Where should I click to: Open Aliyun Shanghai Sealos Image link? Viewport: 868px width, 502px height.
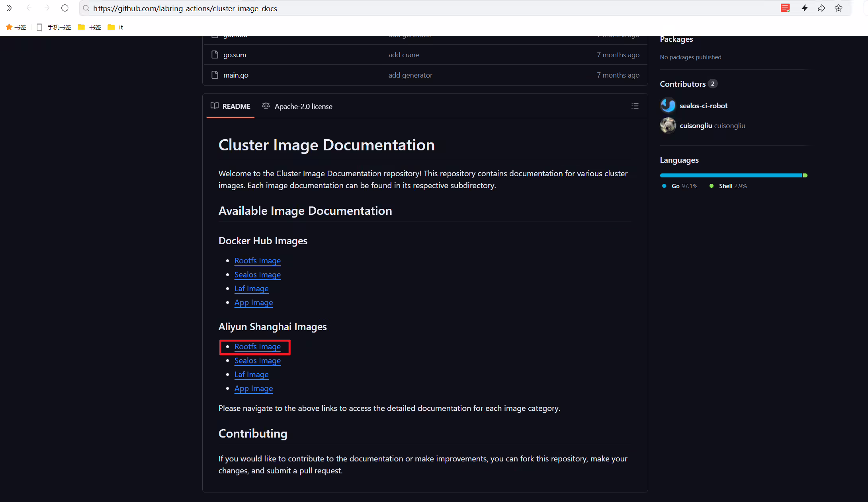258,360
